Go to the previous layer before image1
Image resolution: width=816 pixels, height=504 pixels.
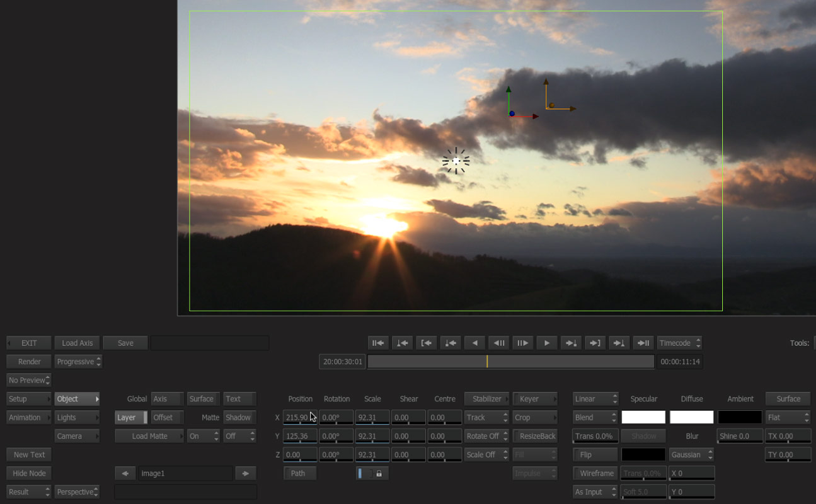pyautogui.click(x=125, y=473)
